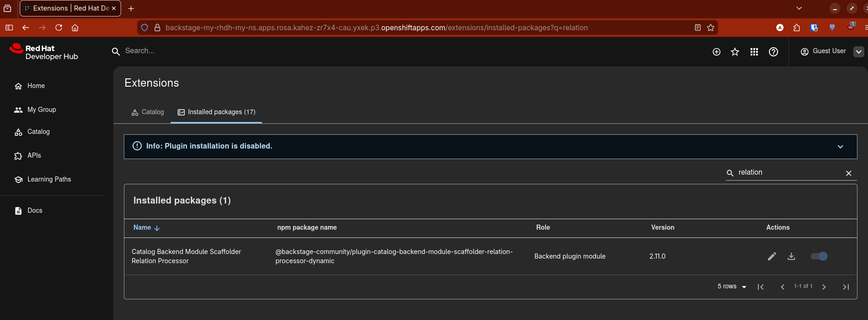This screenshot has height=320, width=868.
Task: Switch to the Catalog tab
Action: 148,112
